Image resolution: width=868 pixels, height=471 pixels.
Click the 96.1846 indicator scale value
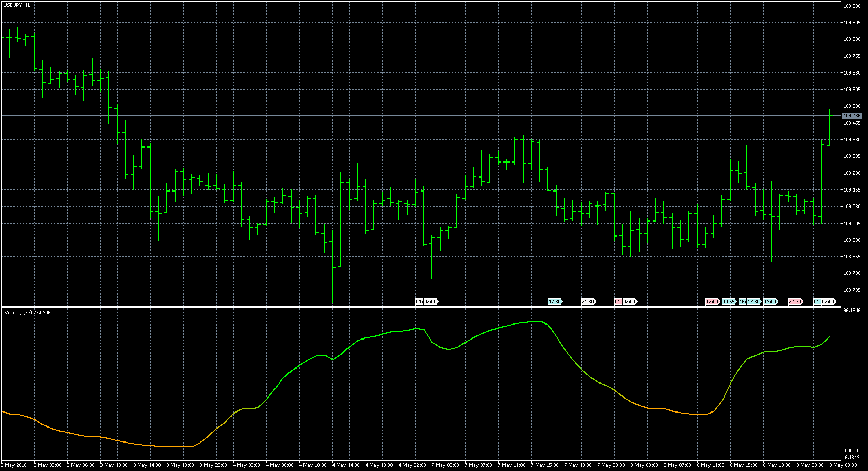click(x=852, y=311)
